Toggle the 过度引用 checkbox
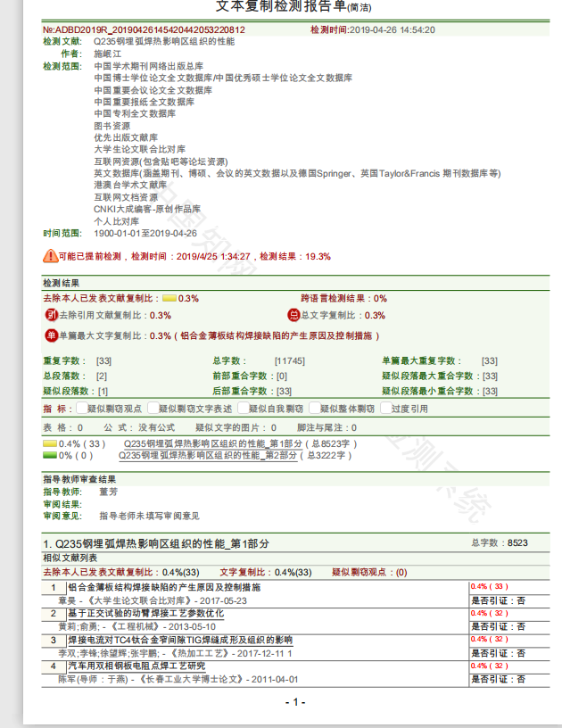Screen dimensions: 562x728 (385, 408)
